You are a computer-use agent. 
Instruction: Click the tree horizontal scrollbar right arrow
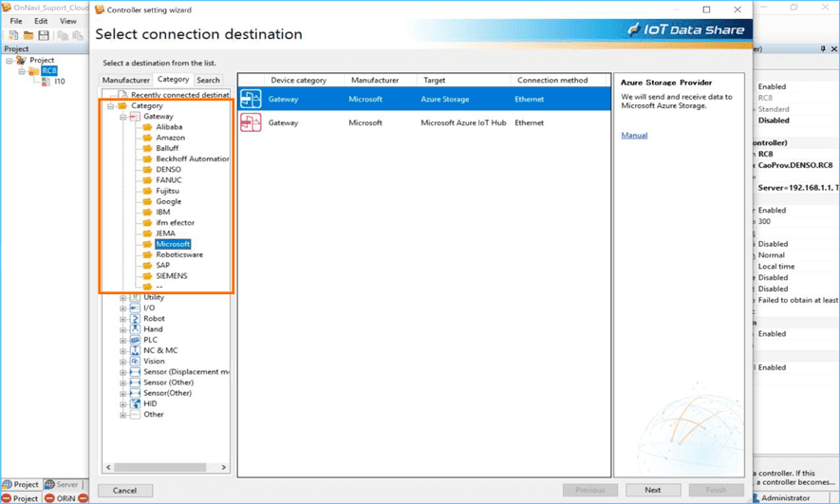tap(224, 468)
